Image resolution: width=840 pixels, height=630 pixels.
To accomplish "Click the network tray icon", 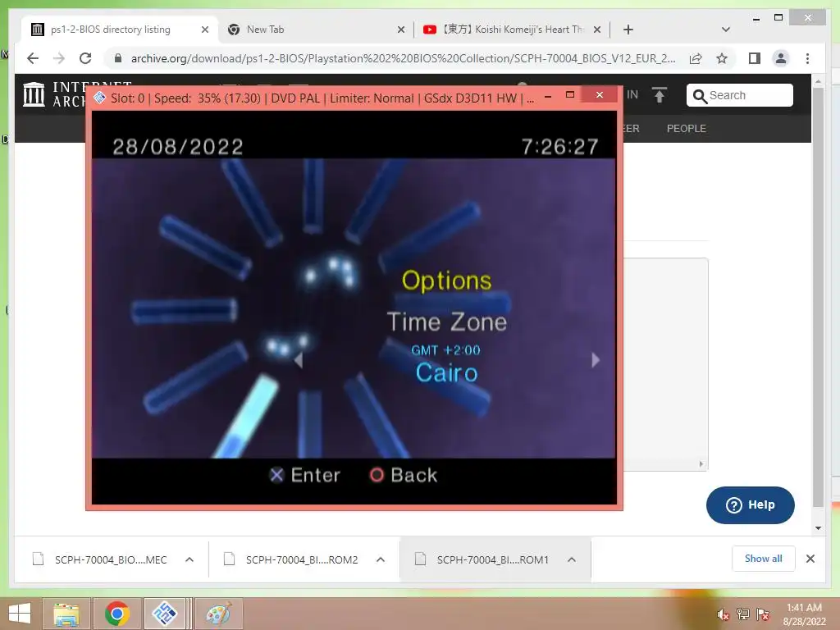I will point(743,614).
